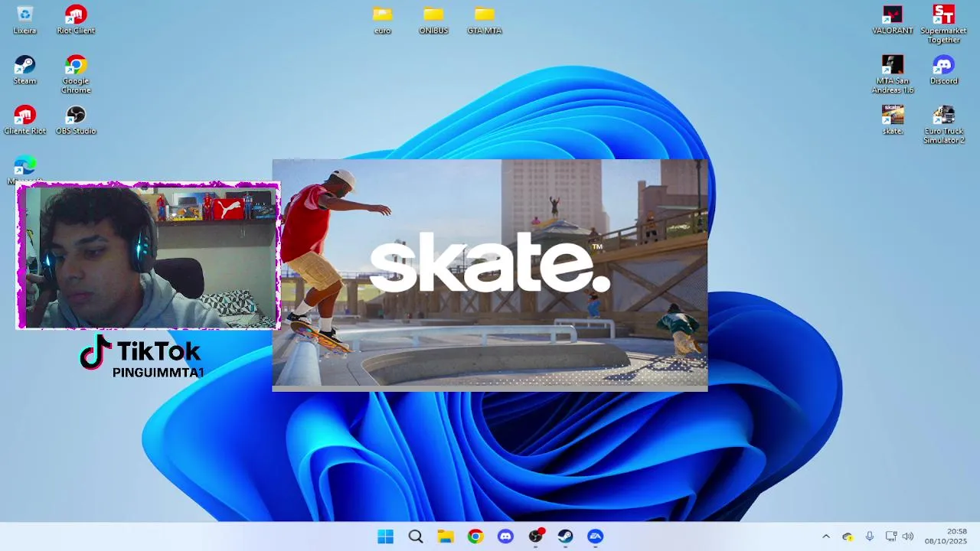Open the clock and date 08/10/2025
The image size is (980, 551).
pos(946,536)
